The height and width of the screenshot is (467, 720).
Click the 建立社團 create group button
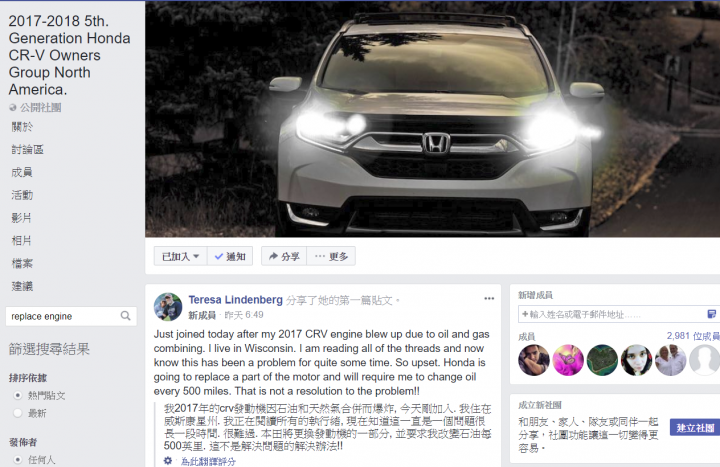[x=695, y=428]
